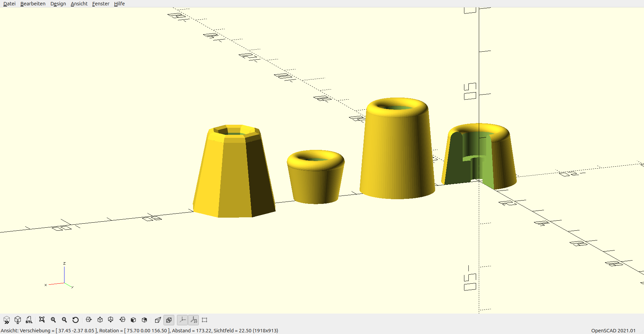Open the Datei menu
The image size is (644, 334).
click(9, 4)
